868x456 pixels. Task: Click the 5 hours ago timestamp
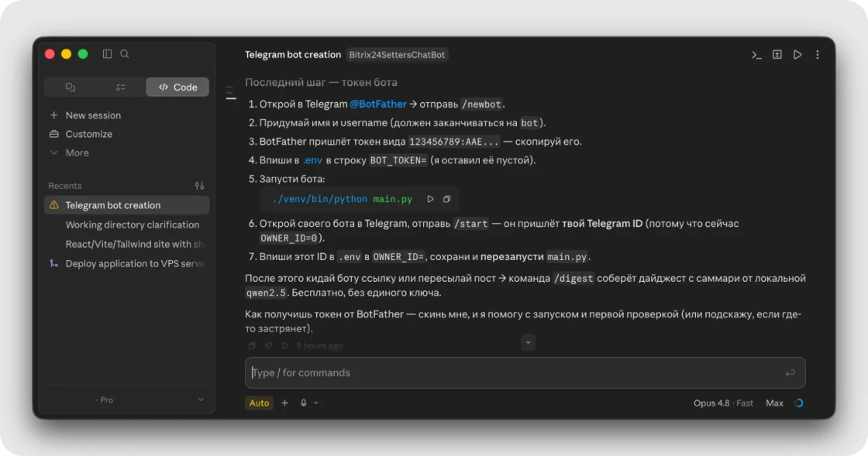tap(319, 346)
